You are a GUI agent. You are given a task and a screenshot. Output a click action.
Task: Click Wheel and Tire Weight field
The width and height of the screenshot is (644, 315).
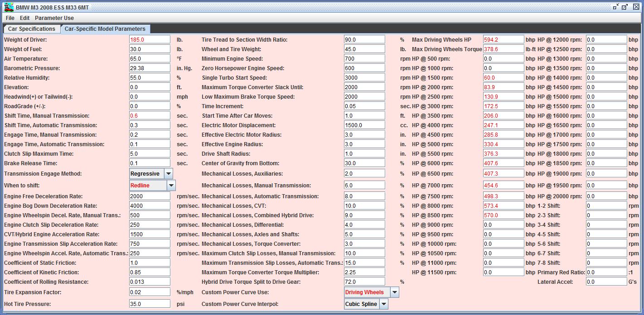point(364,49)
